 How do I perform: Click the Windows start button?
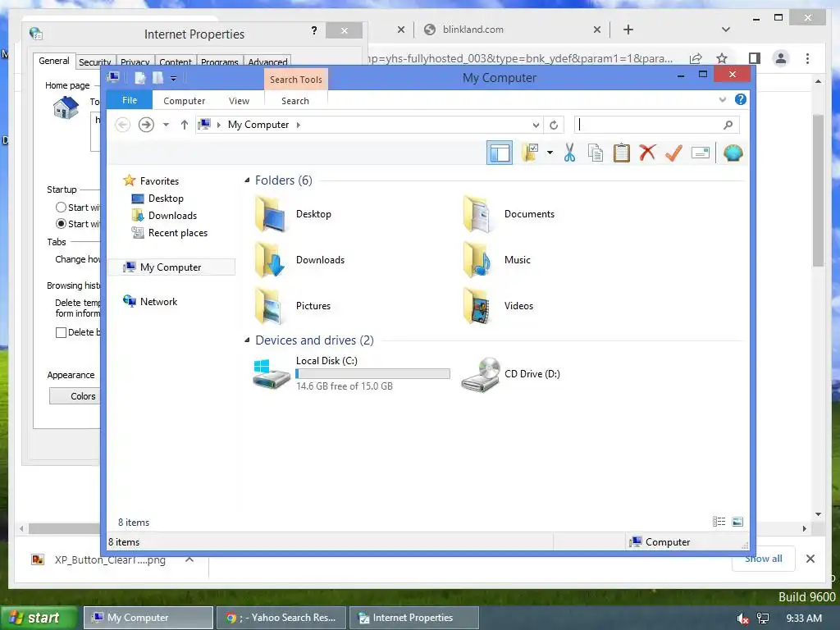[x=39, y=618]
